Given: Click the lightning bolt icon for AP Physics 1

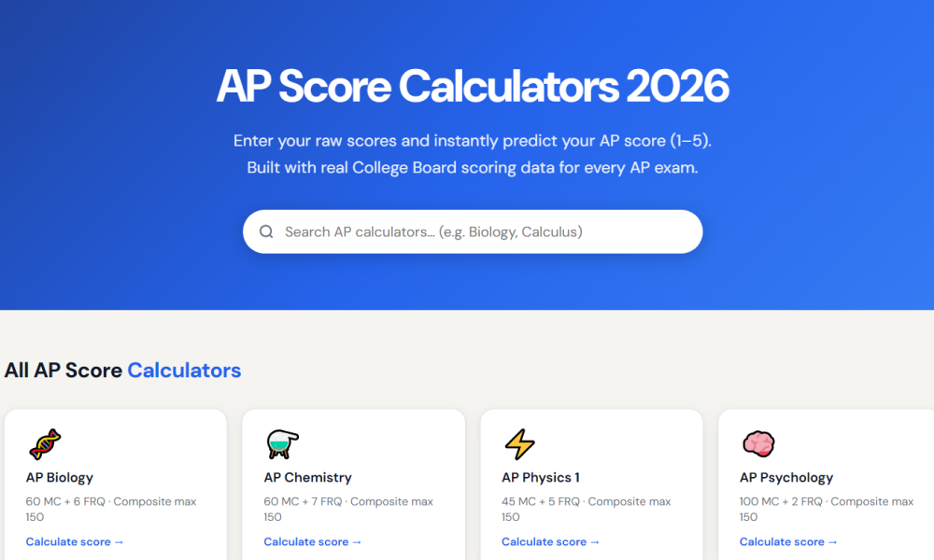Looking at the screenshot, I should click(521, 442).
